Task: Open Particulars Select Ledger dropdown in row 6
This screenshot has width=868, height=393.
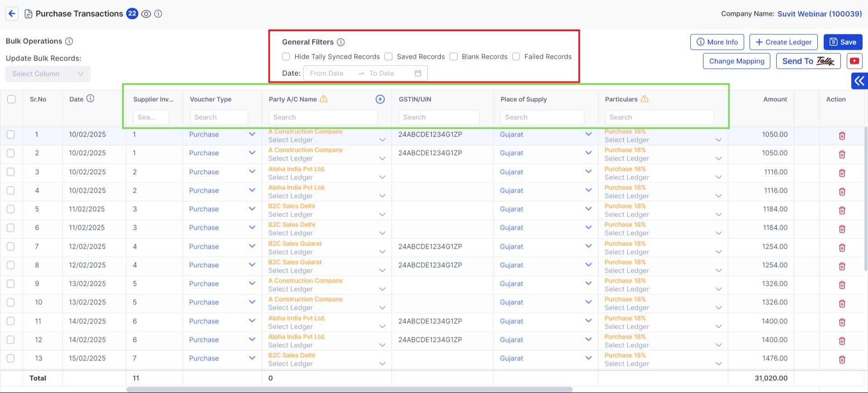Action: pyautogui.click(x=663, y=233)
